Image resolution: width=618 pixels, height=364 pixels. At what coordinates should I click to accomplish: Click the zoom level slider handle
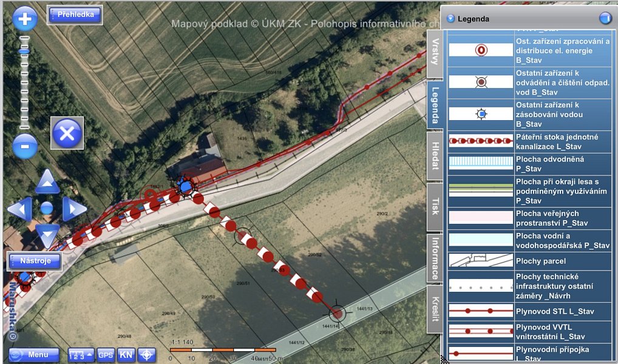point(24,51)
